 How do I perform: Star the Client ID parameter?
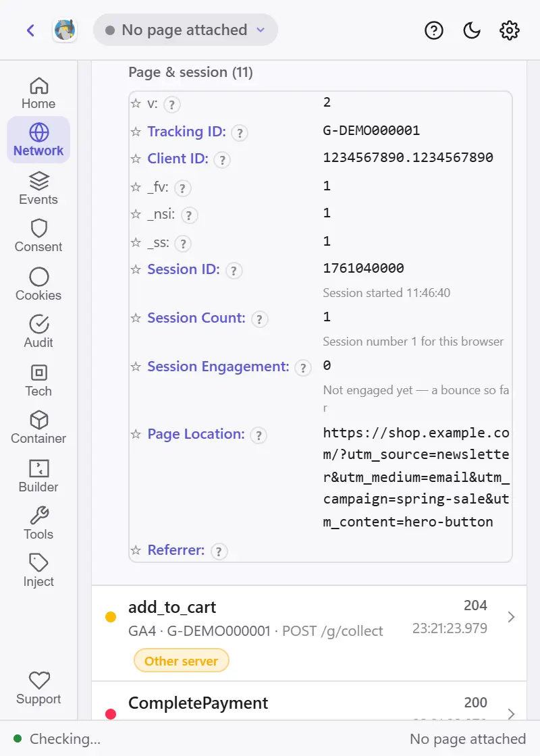tap(136, 159)
